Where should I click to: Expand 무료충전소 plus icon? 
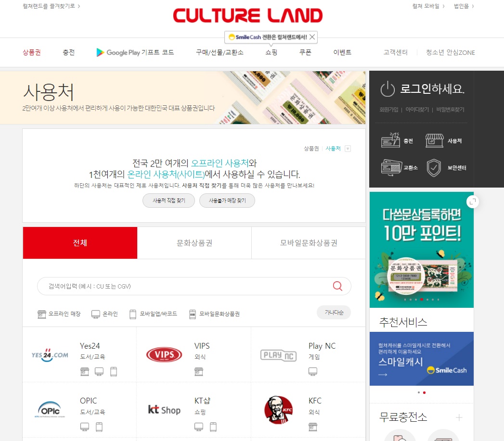[x=459, y=417]
